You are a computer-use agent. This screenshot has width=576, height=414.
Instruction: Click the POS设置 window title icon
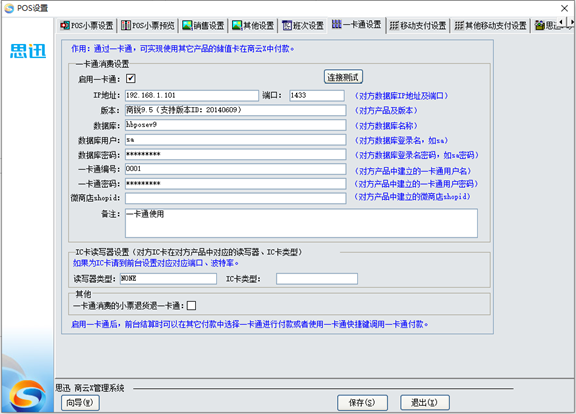pos(10,8)
